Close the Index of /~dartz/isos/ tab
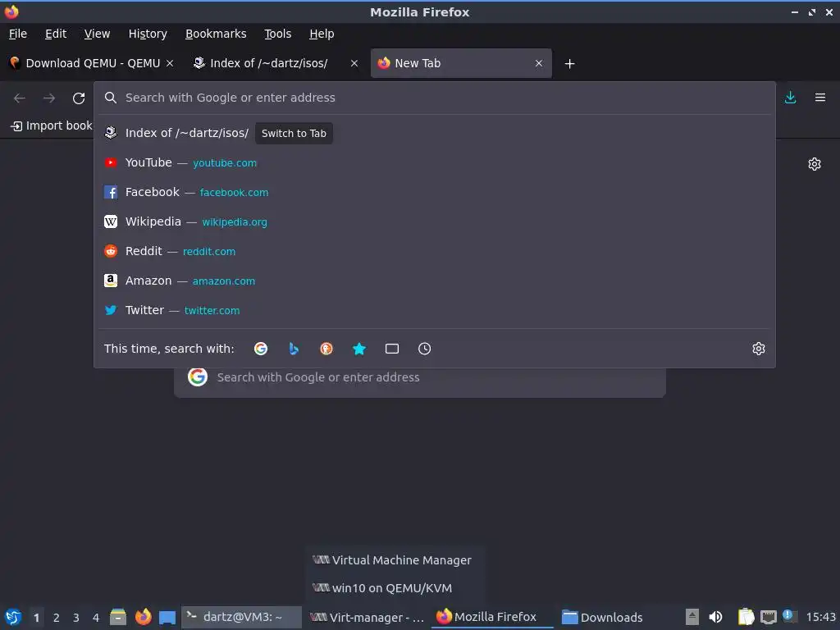The image size is (840, 630). [x=354, y=63]
